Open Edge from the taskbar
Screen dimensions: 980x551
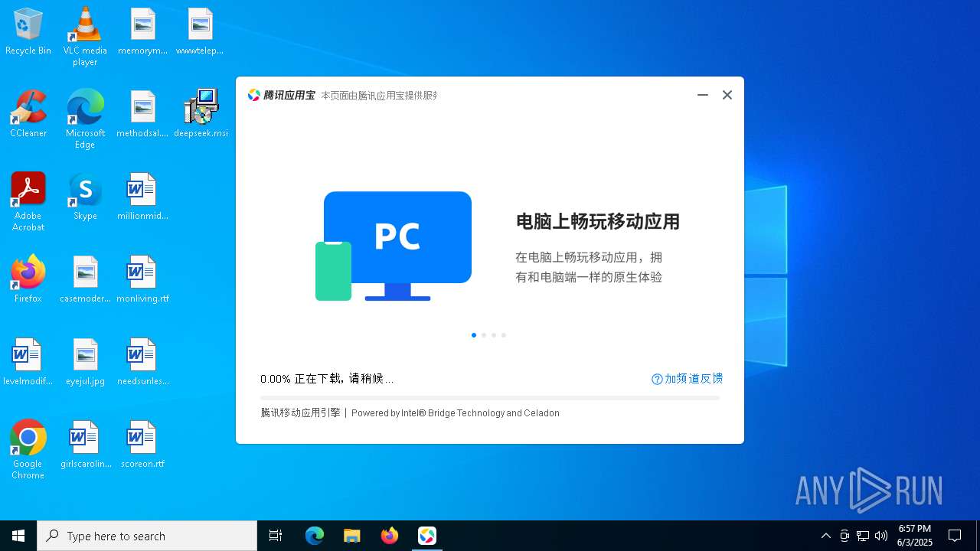315,536
